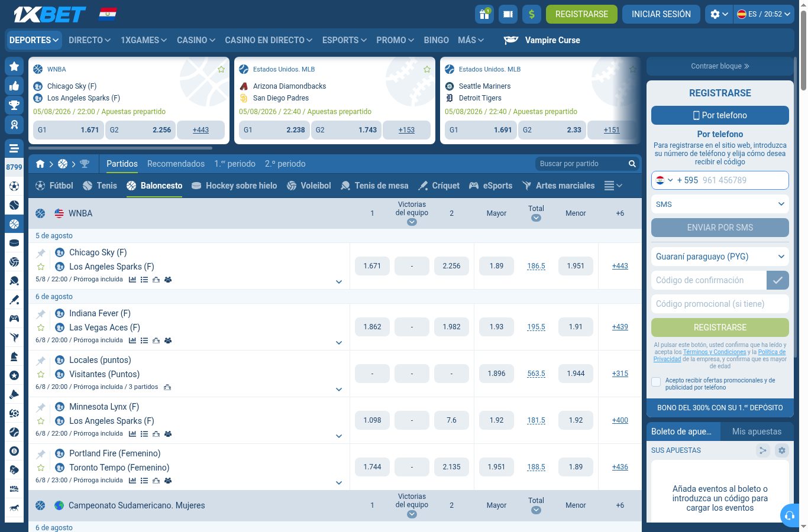Click the 1XBET logo
The height and width of the screenshot is (532, 808).
point(50,14)
